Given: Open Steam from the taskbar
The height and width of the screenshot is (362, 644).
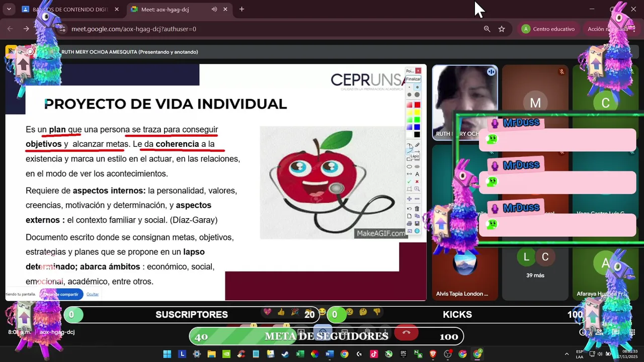Looking at the screenshot, I should 285,354.
